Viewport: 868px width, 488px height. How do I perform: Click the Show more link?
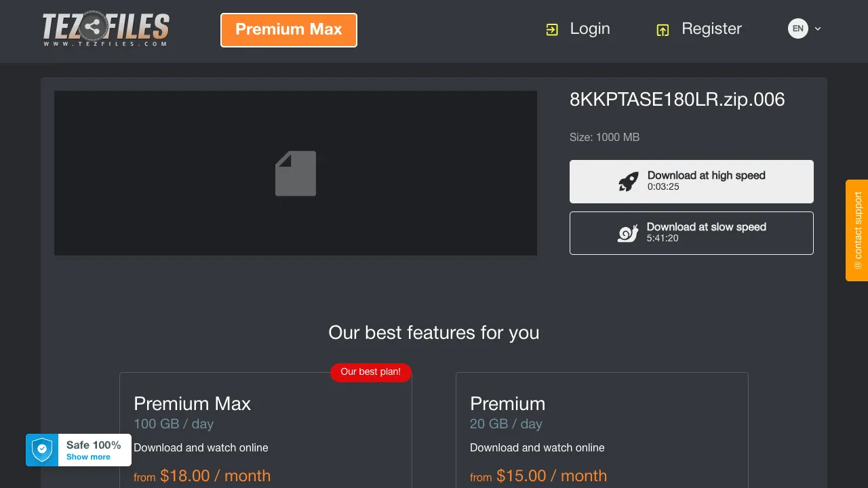[x=88, y=457]
